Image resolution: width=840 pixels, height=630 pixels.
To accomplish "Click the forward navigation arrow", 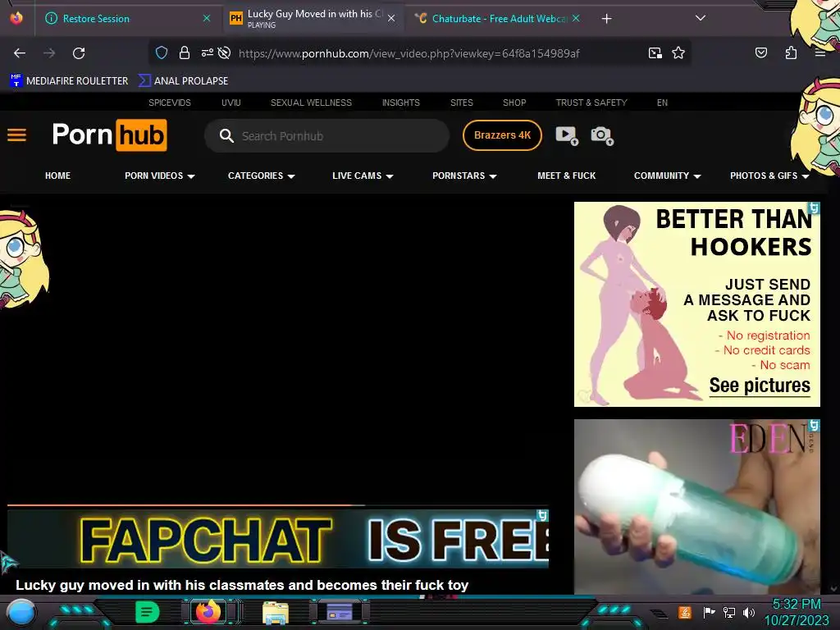I will tap(49, 53).
